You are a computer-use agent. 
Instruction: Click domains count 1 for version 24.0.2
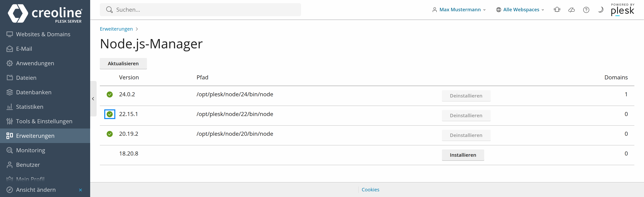[626, 94]
